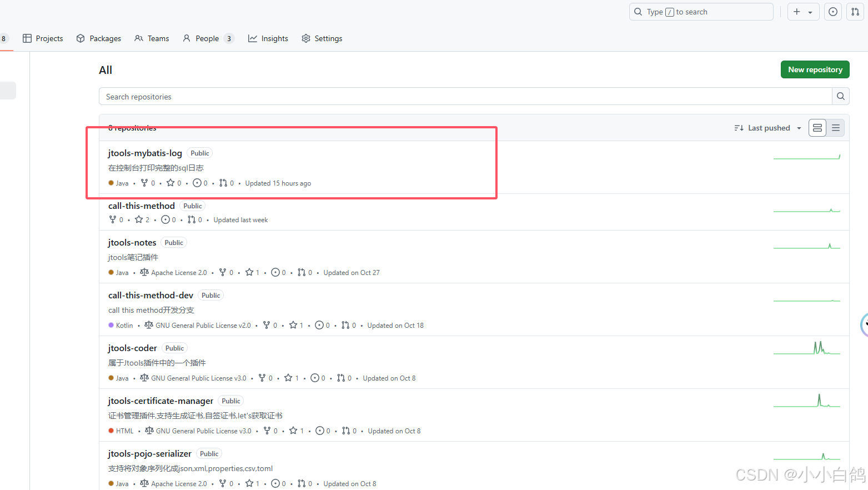Click the star icon of call-this-method
This screenshot has height=490, width=868.
click(x=139, y=219)
